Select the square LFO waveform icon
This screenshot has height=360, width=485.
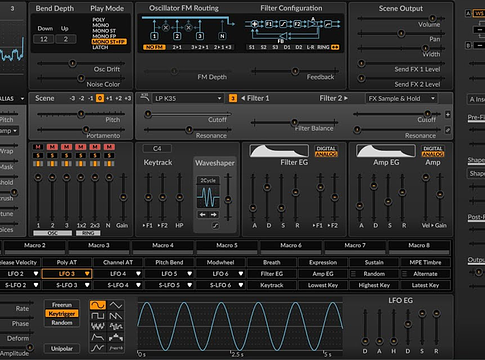[98, 316]
